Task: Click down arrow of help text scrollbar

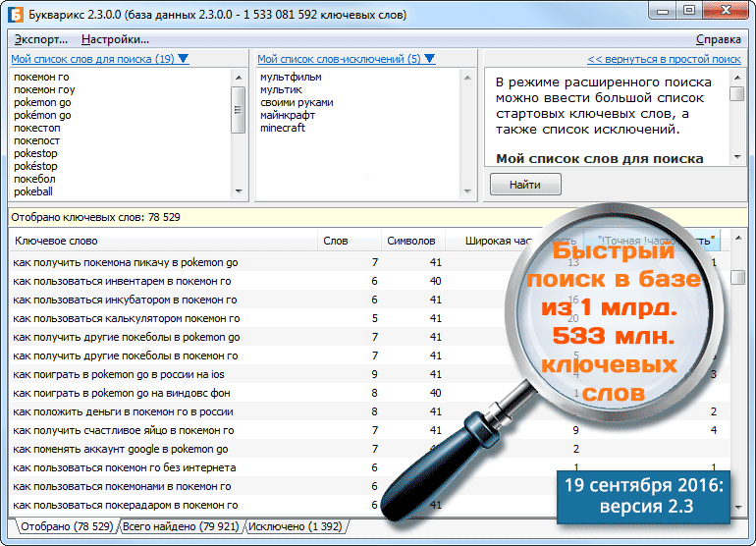Action: (x=737, y=157)
